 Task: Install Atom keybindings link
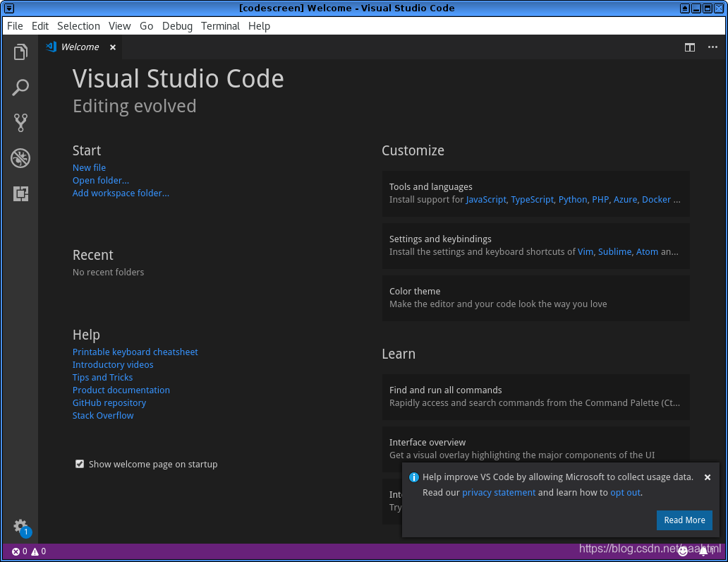(647, 252)
